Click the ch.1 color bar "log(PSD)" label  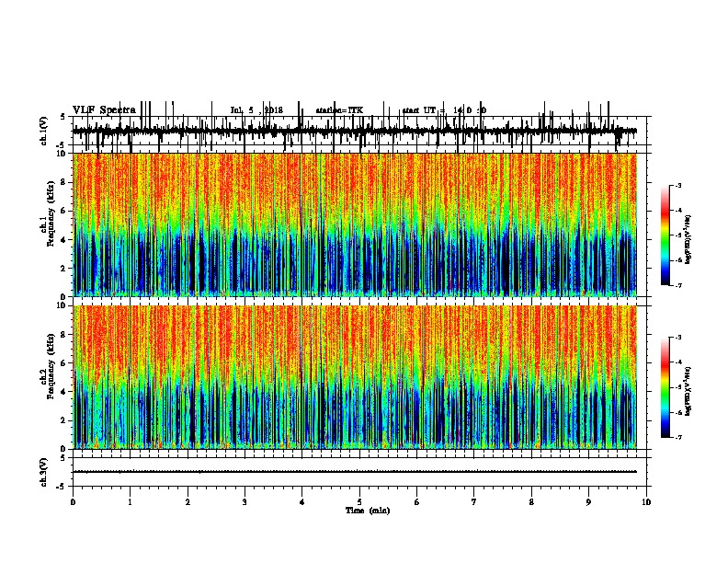688,240
